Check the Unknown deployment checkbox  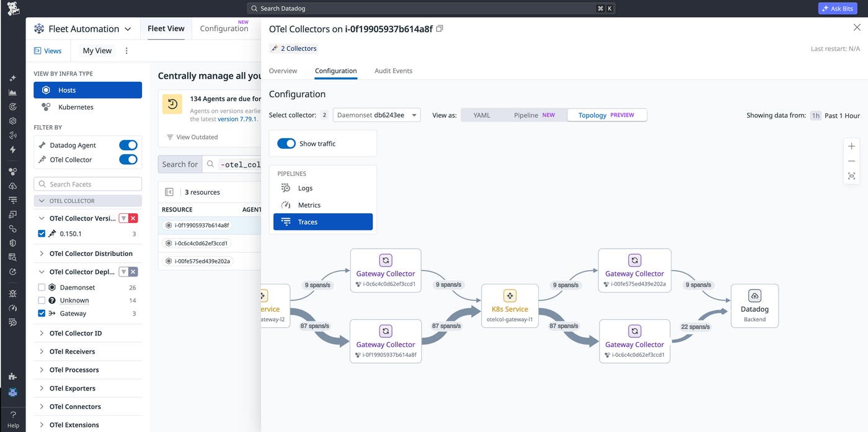click(42, 301)
